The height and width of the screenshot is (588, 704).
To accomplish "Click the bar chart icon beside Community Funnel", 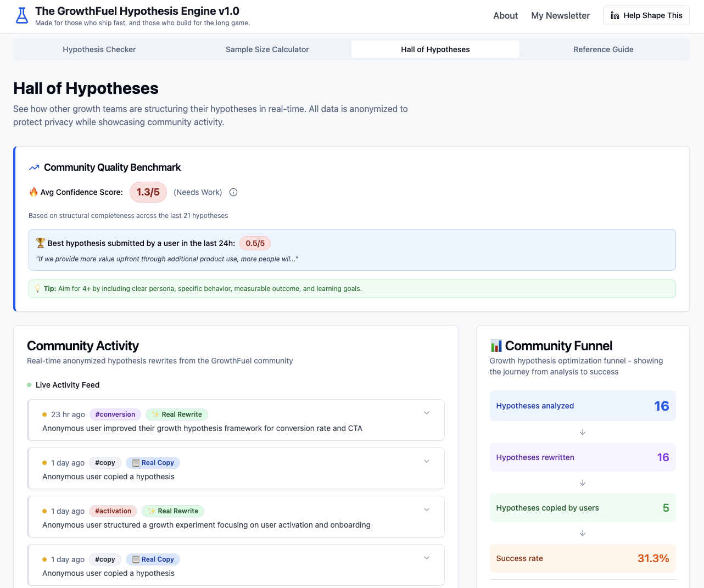I will click(x=496, y=346).
